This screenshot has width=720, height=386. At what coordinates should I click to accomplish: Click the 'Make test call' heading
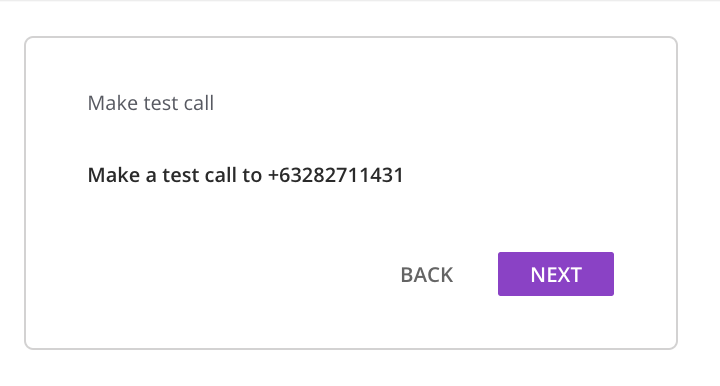[151, 103]
